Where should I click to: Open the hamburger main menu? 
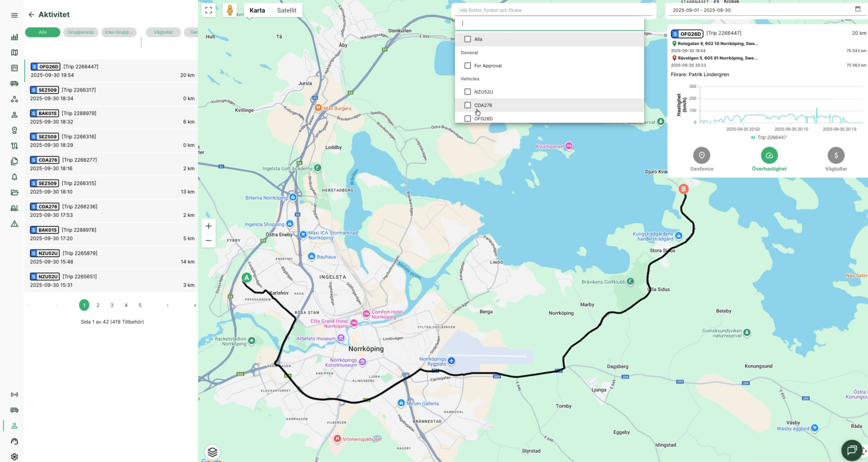coord(14,15)
